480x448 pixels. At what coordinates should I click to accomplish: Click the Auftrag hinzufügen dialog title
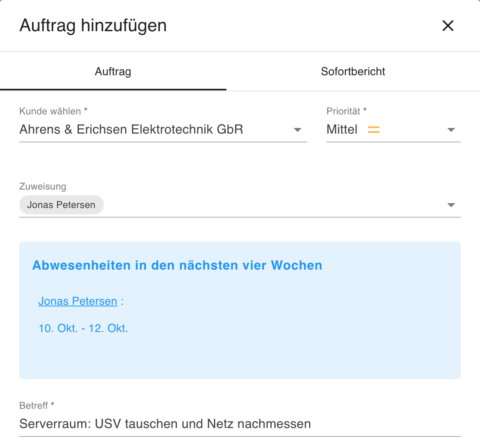[93, 26]
